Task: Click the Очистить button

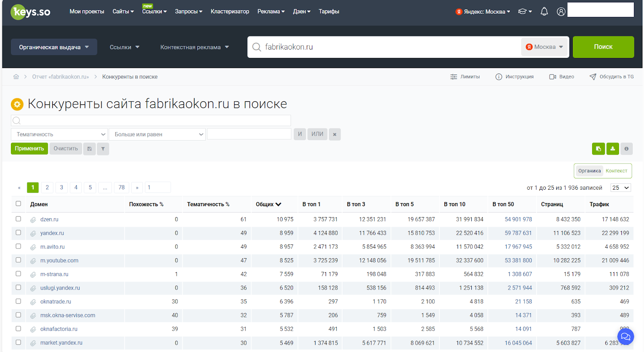Action: [66, 149]
